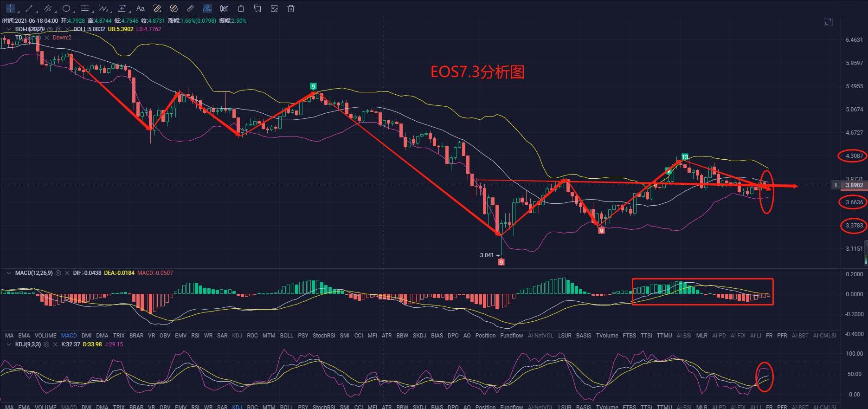
Task: Expand chart with the fullscreen icon
Action: coord(828,22)
